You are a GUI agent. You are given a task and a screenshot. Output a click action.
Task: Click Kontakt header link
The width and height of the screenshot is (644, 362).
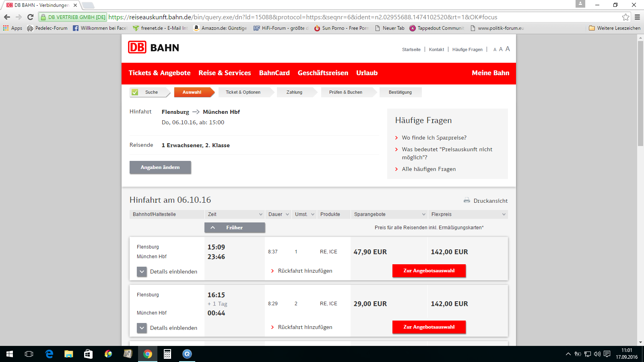436,50
